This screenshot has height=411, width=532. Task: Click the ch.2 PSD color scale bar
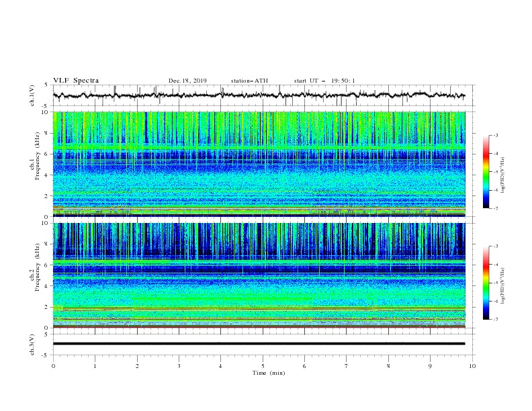click(x=486, y=283)
